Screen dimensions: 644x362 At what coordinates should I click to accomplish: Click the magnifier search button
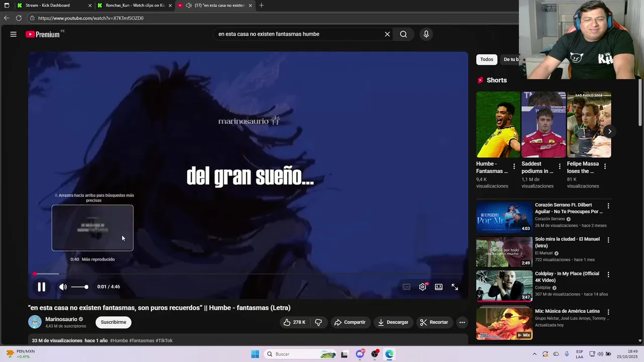tap(404, 34)
